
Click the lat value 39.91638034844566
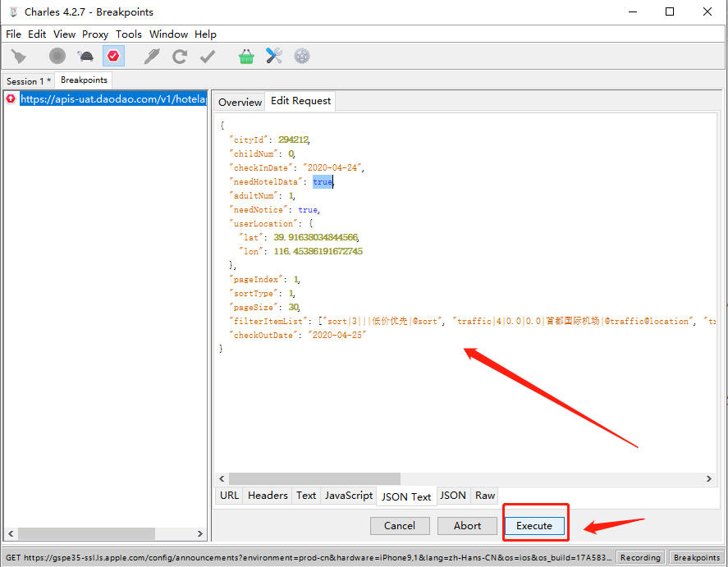[316, 238]
